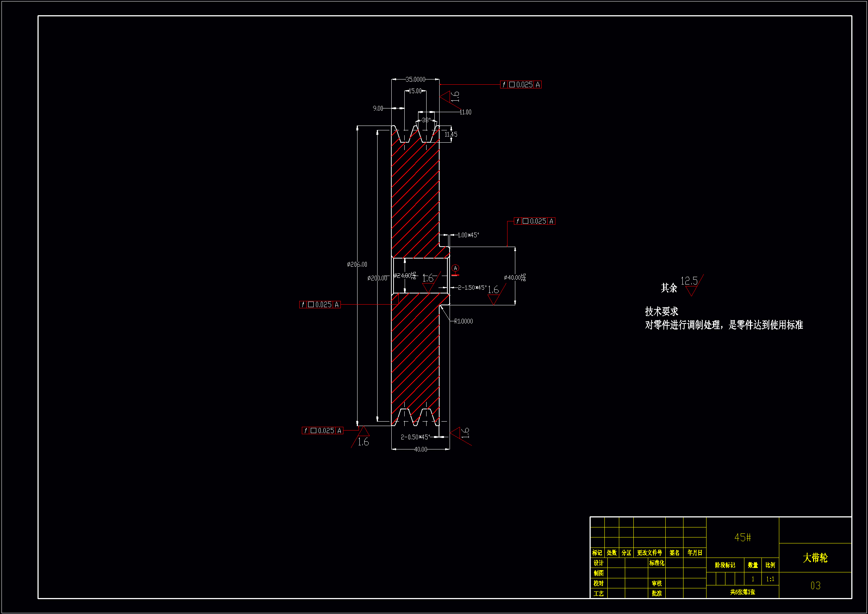Select the R1.0000 radius annotation

tap(463, 321)
